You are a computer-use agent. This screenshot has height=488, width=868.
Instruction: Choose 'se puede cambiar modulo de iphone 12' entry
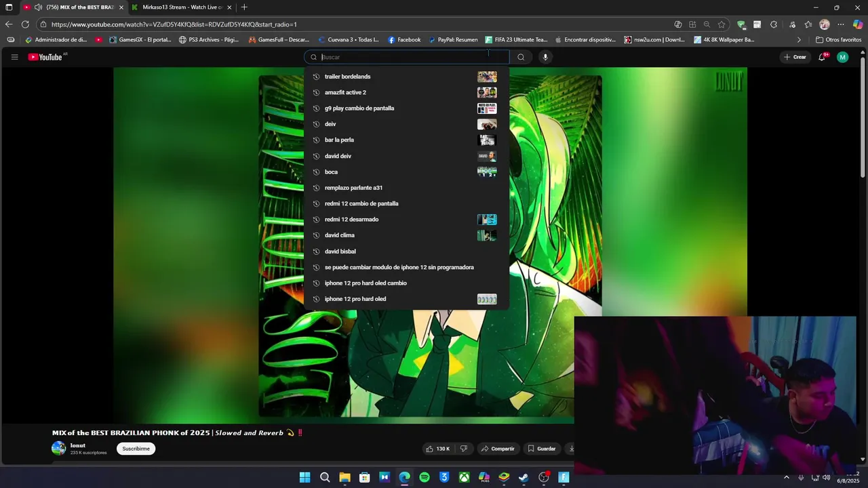[406, 267]
